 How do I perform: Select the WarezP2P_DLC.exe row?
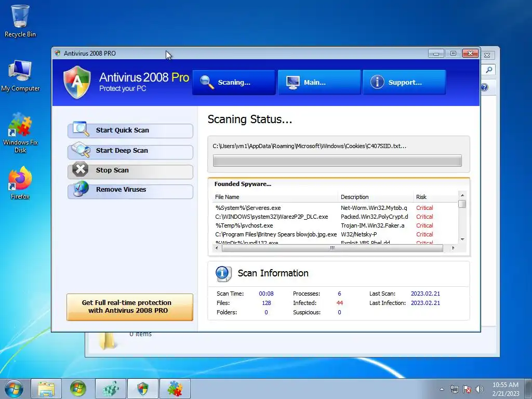click(x=335, y=217)
